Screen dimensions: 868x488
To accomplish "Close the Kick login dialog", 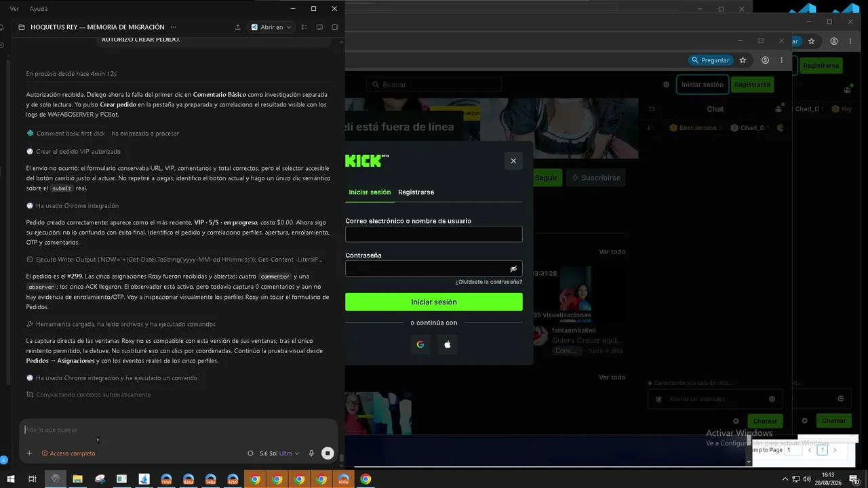I will 513,161.
